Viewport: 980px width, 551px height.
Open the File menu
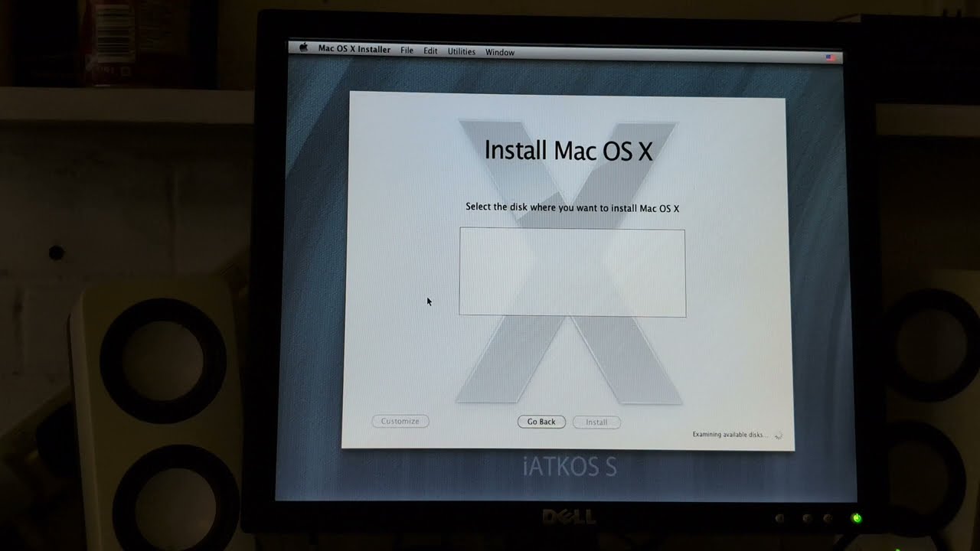click(407, 51)
